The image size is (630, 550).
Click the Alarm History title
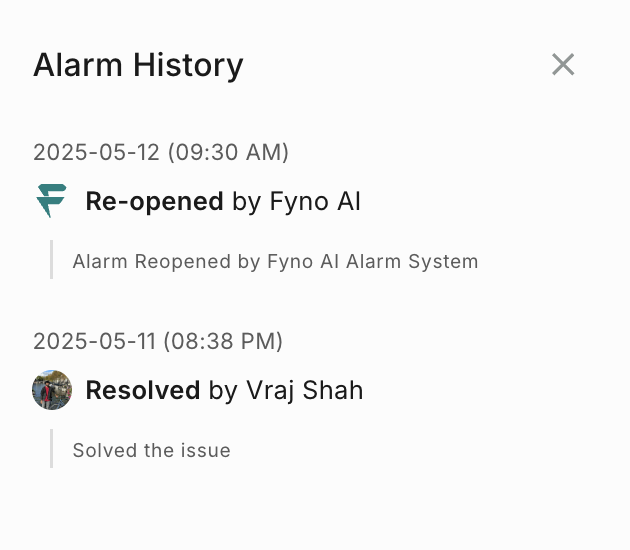(x=138, y=66)
